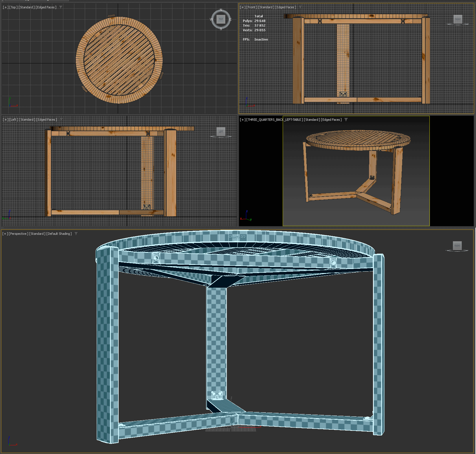
Task: Click the S compass point on the ViewCube
Action: (221, 29)
